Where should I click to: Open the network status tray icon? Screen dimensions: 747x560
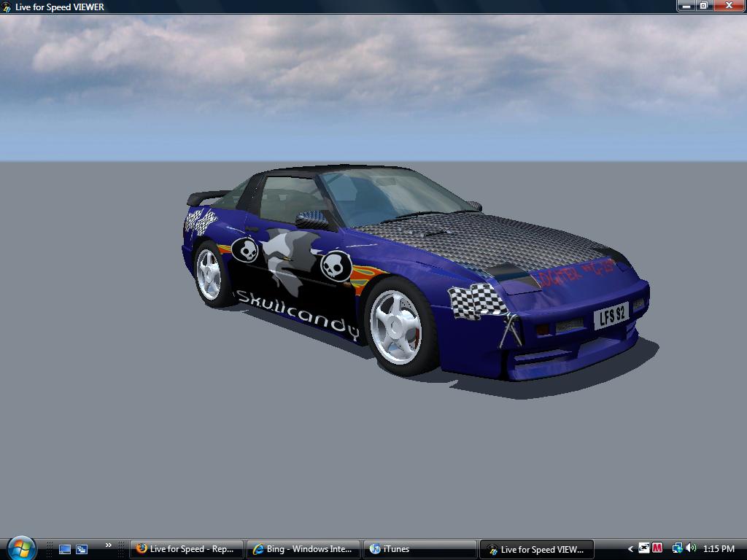[678, 548]
